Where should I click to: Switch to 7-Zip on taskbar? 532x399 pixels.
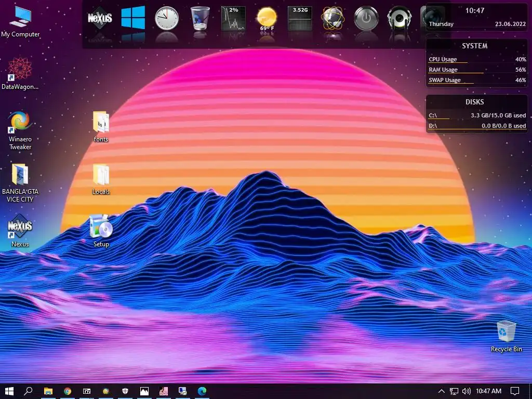(x=87, y=391)
